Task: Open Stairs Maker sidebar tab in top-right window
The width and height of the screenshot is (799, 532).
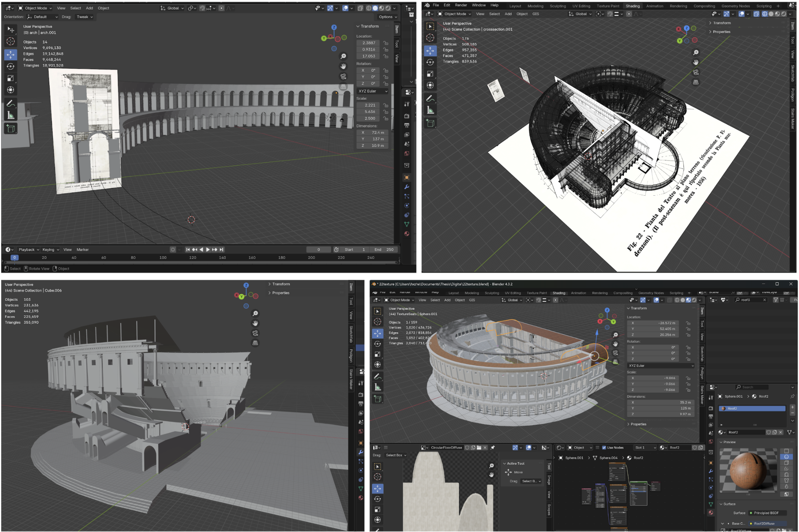Action: (x=792, y=118)
